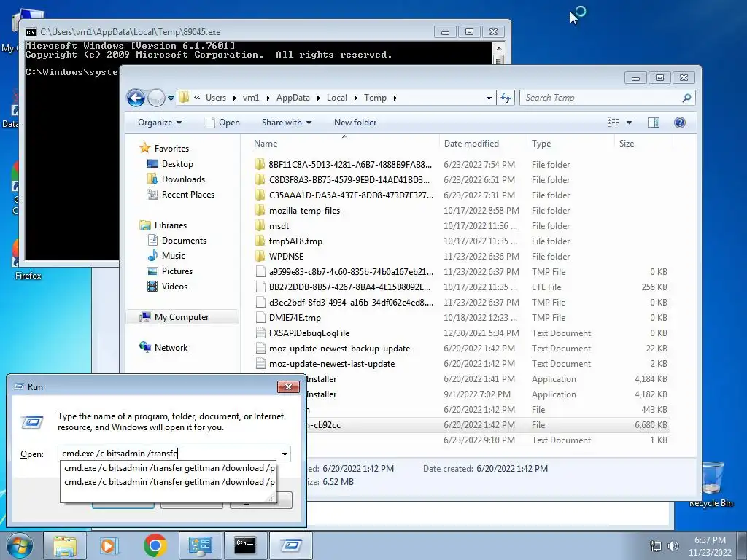The height and width of the screenshot is (560, 747).
Task: Select Videos library in navigation pane
Action: 167,286
